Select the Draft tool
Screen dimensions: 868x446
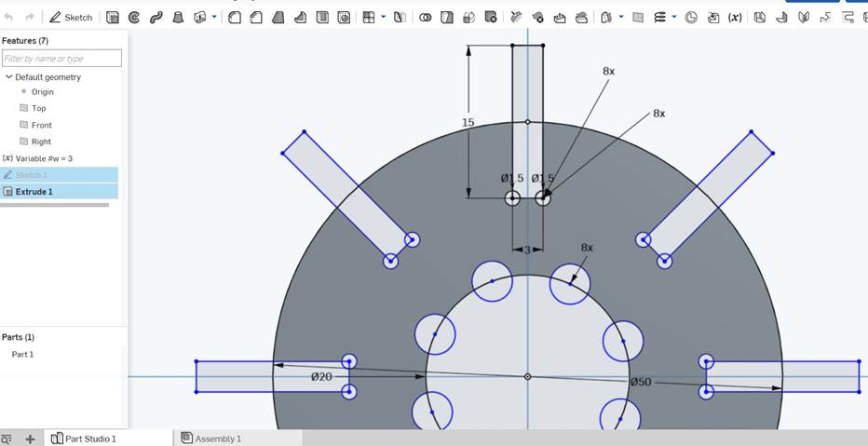(x=278, y=17)
